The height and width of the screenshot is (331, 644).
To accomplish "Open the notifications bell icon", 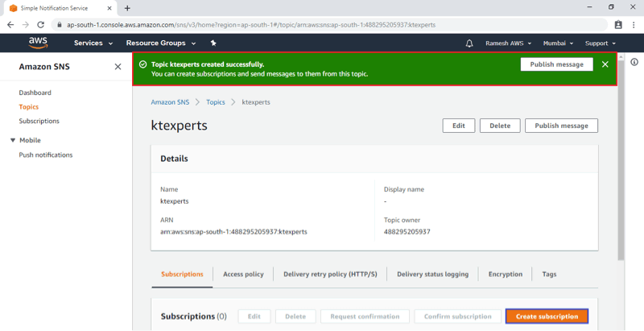I will tap(469, 43).
